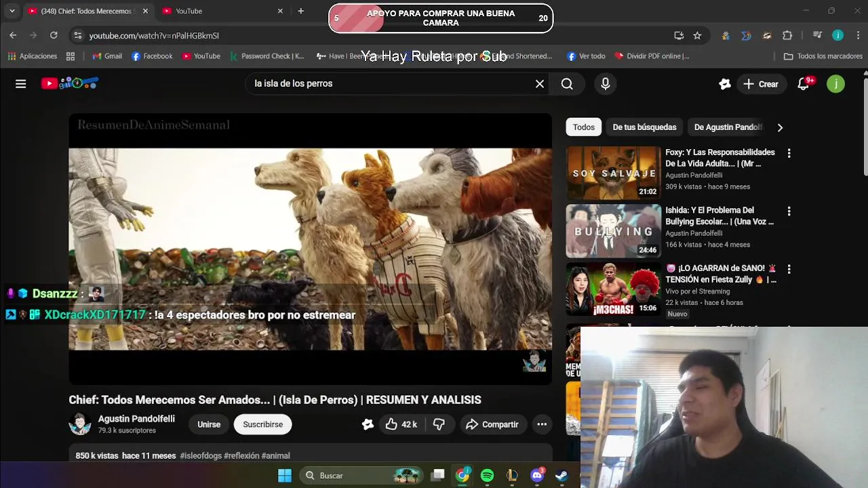The image size is (868, 488).
Task: Open the Password Check bookmark
Action: [x=267, y=56]
